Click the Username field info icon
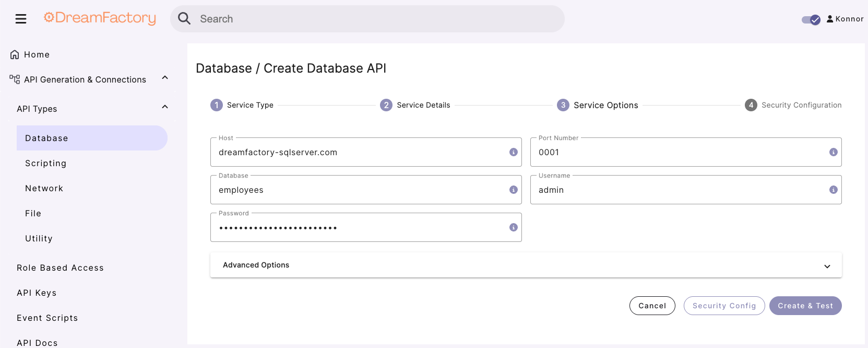Image resolution: width=868 pixels, height=348 pixels. click(x=834, y=190)
